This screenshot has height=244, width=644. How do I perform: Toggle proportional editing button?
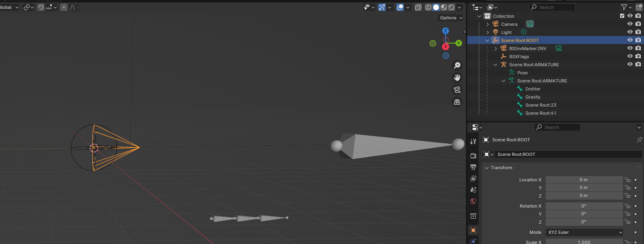click(x=64, y=7)
